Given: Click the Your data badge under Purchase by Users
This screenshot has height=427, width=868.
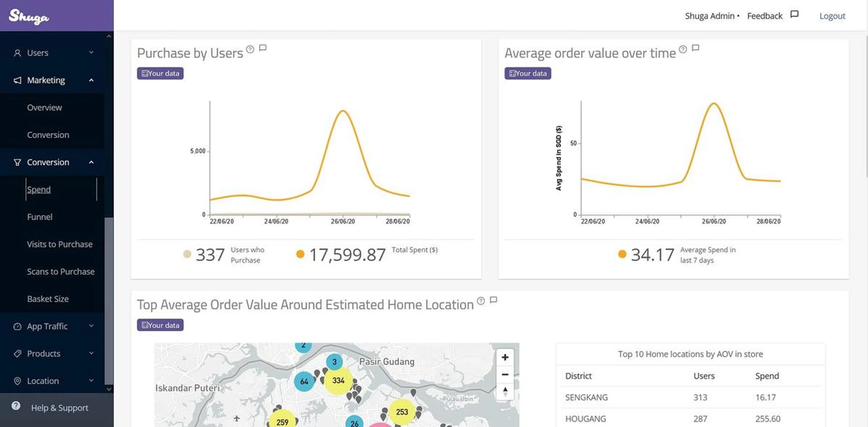Looking at the screenshot, I should tap(160, 73).
